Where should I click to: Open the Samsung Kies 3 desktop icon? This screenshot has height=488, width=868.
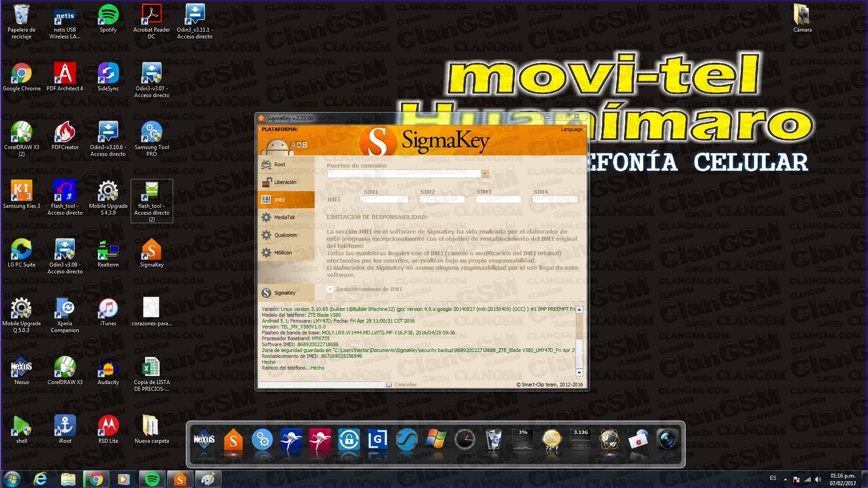coord(21,195)
